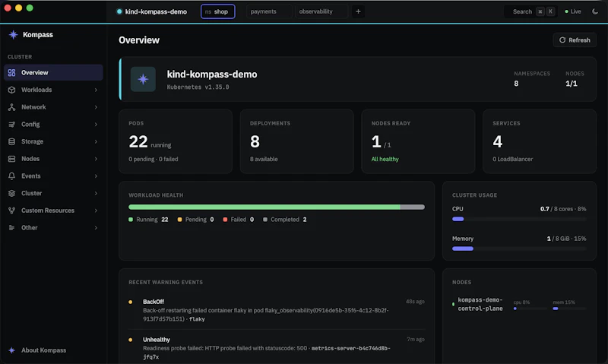Toggle dark mode with moon icon
This screenshot has width=608, height=364.
595,11
